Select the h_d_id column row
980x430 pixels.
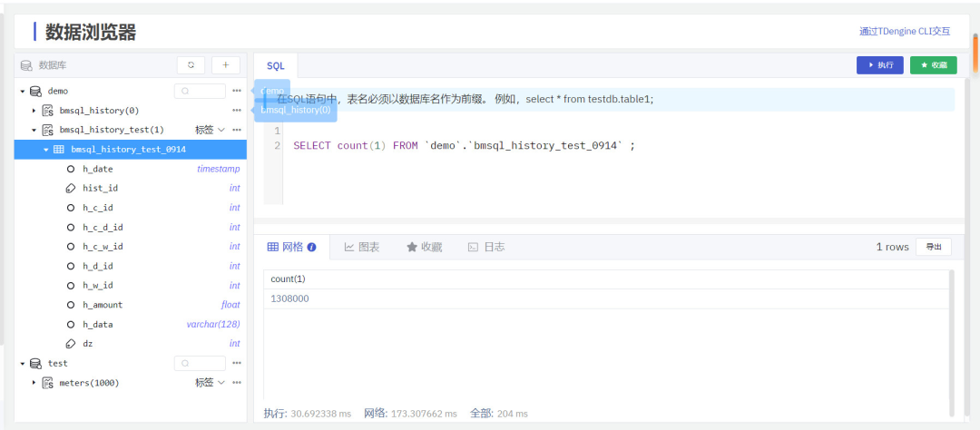click(x=130, y=266)
